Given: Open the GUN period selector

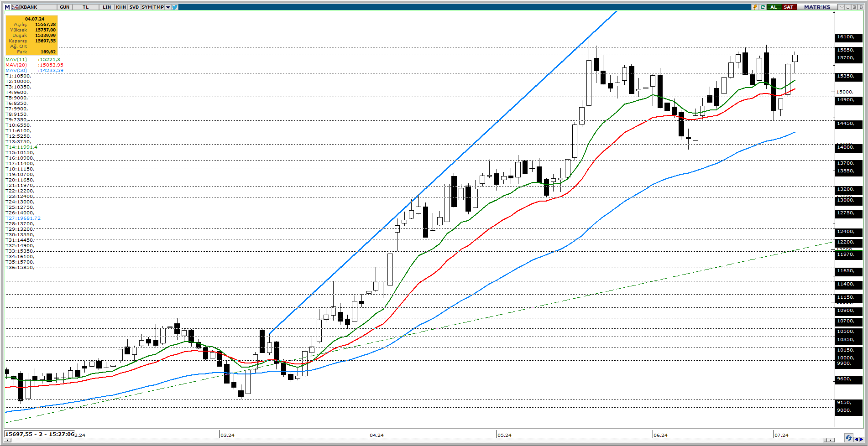Looking at the screenshot, I should [65, 7].
